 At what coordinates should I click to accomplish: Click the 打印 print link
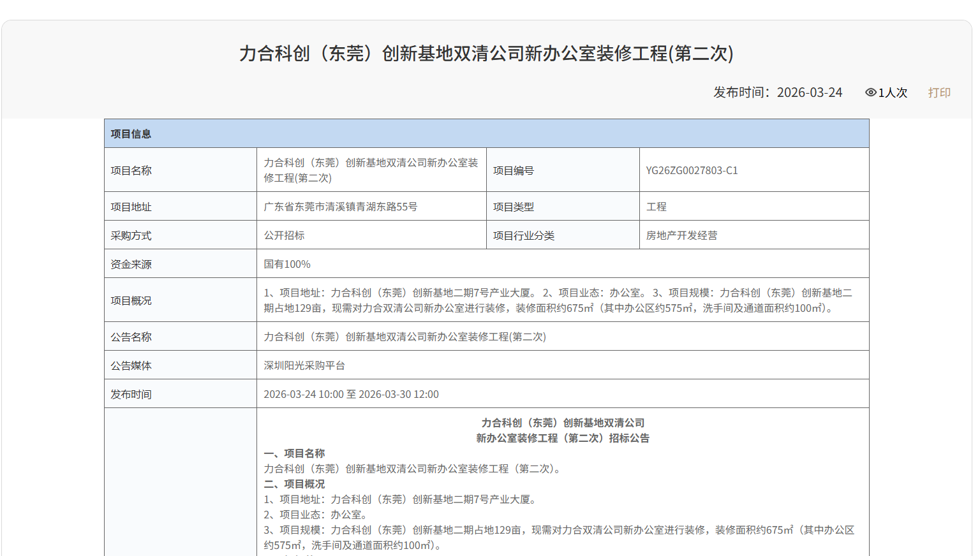(x=939, y=92)
